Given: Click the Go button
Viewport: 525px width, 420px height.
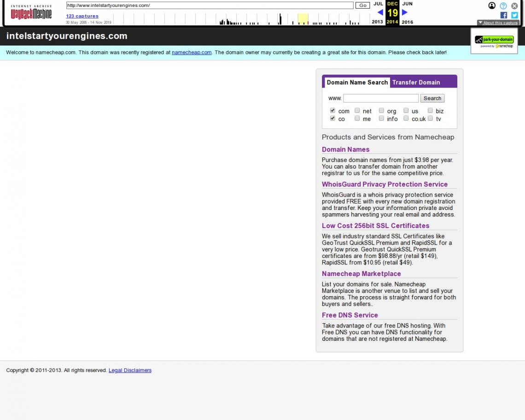Looking at the screenshot, I should 362,6.
